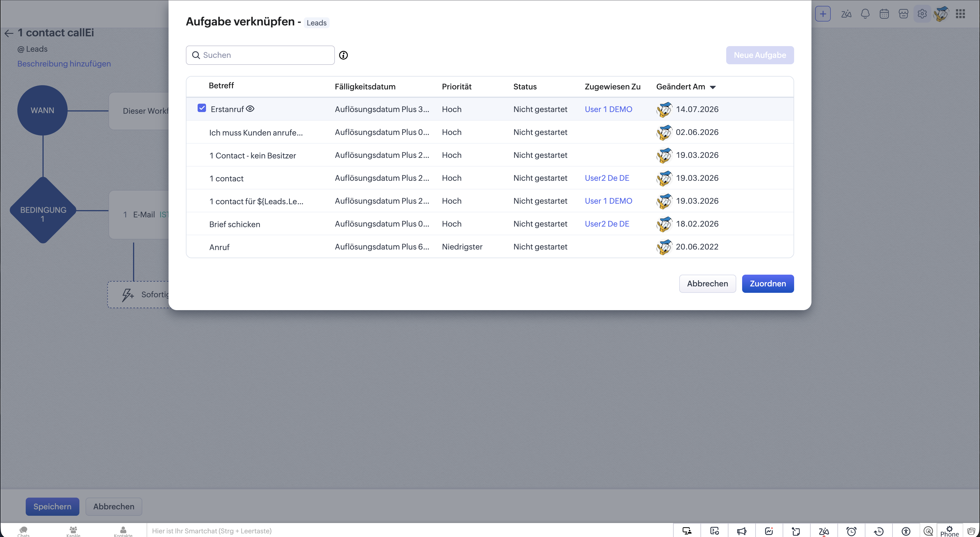980x537 pixels.
Task: Open the Phone settings button
Action: [950, 531]
